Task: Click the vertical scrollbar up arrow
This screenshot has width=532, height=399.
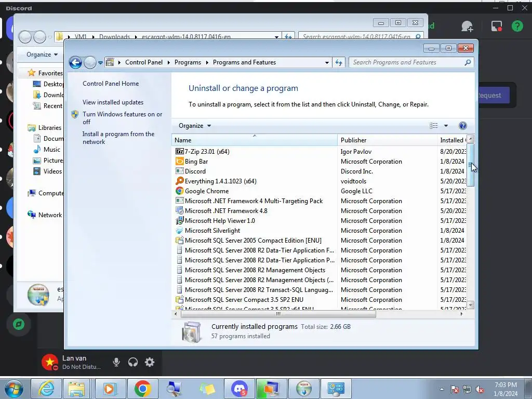Action: coord(470,139)
